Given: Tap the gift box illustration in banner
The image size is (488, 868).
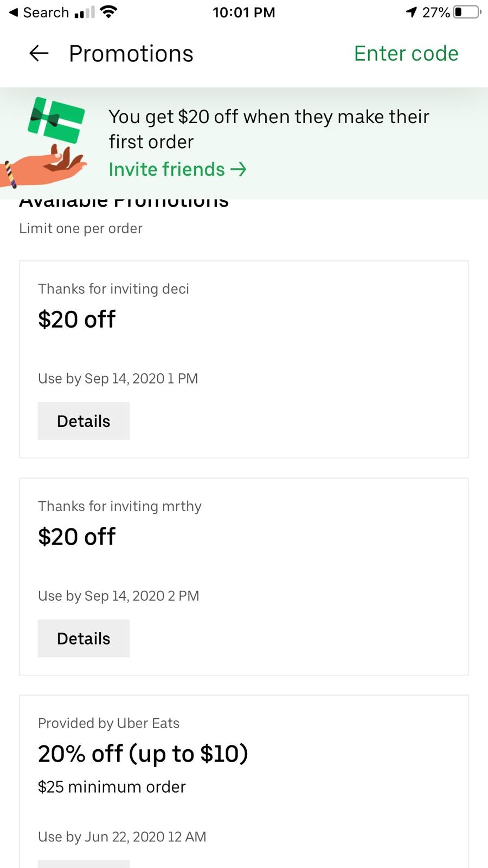Looking at the screenshot, I should click(x=56, y=119).
